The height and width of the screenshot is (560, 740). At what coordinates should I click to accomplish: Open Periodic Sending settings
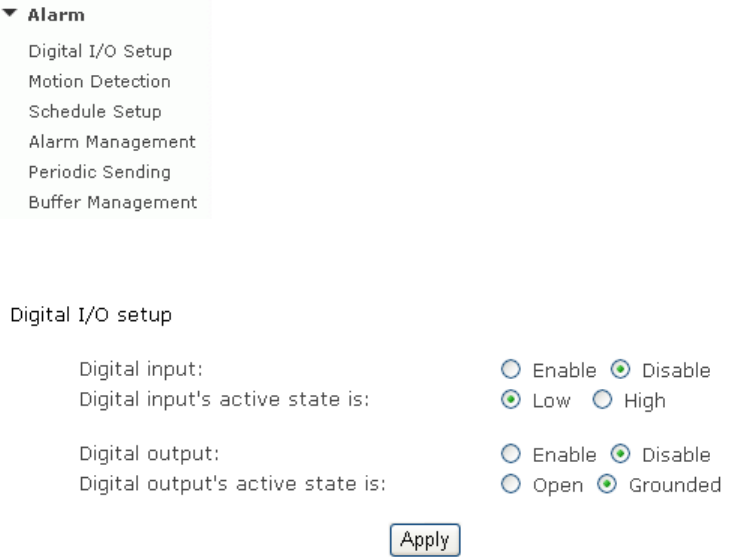pos(99,172)
